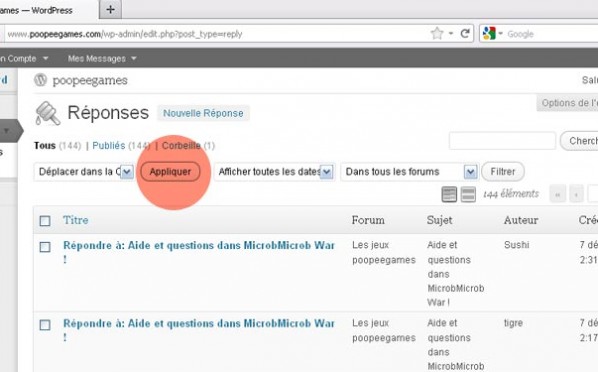Screen dimensions: 598x372
Task: Open the 'Dans tous les forums' dropdown
Action: click(409, 172)
